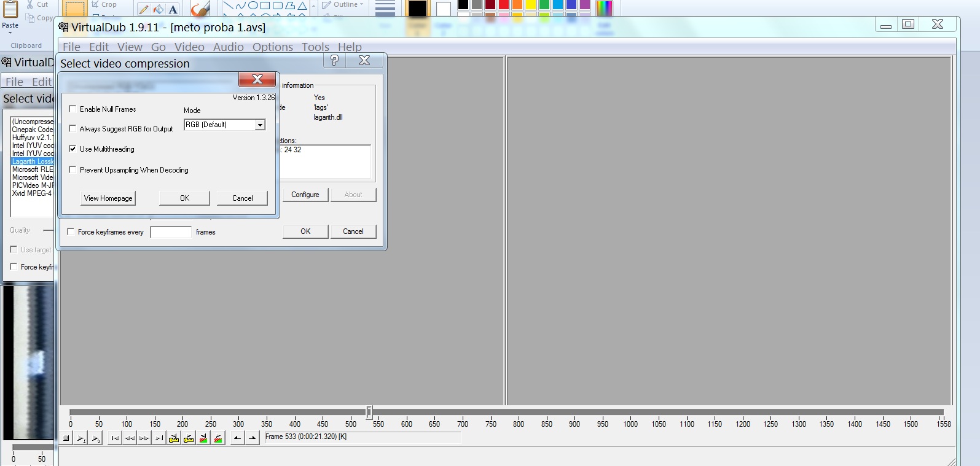
Task: Check Force keyframes every checkbox
Action: [x=71, y=231]
